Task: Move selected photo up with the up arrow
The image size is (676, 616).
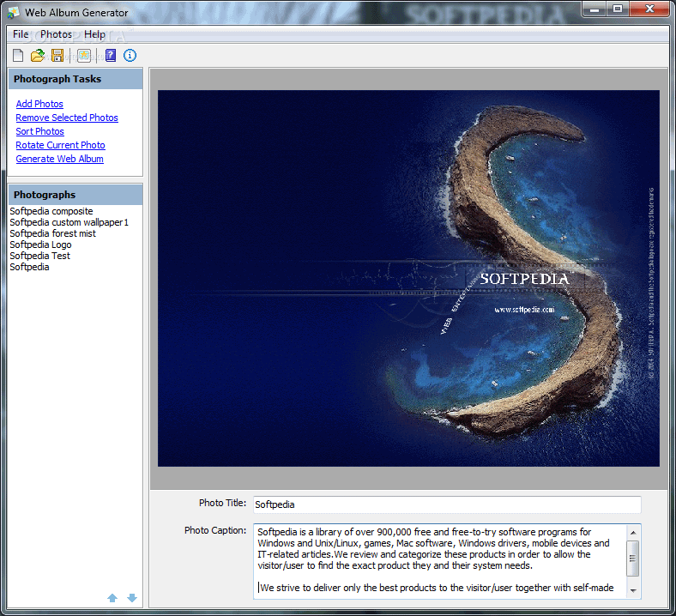Action: 112,598
